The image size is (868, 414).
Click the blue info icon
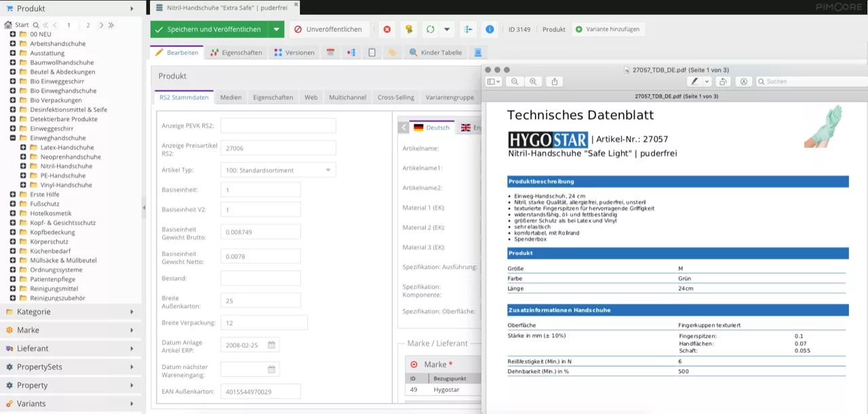(490, 30)
